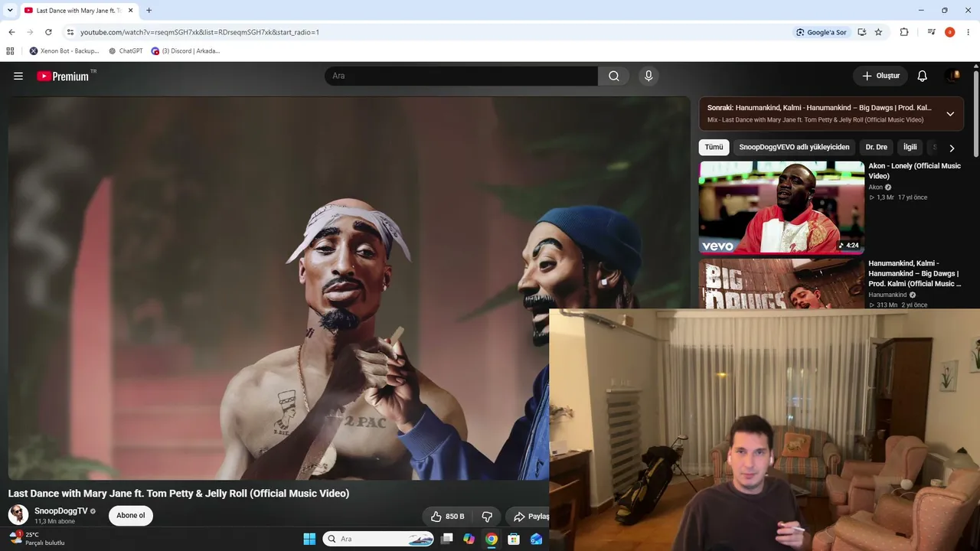Screen dimensions: 980x551
Task: Open Chrome extensions puzzle icon
Action: point(904,32)
